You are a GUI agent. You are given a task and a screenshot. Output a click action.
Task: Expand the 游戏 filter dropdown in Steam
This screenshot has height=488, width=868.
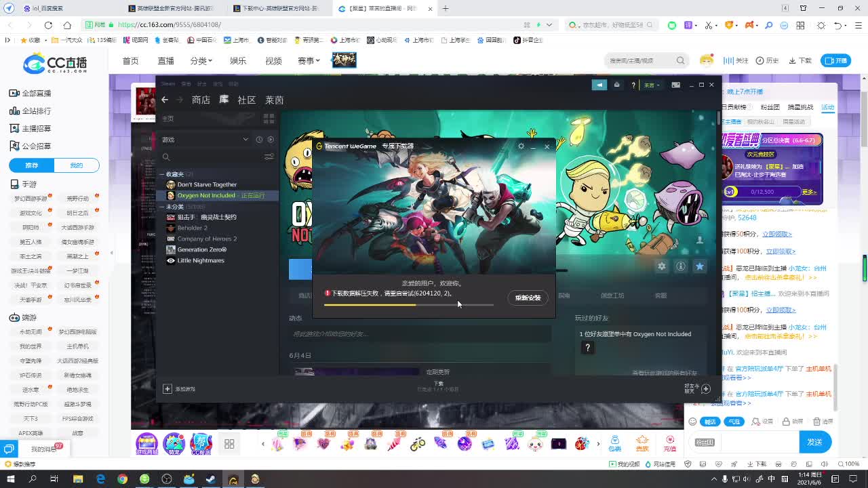pyautogui.click(x=245, y=140)
